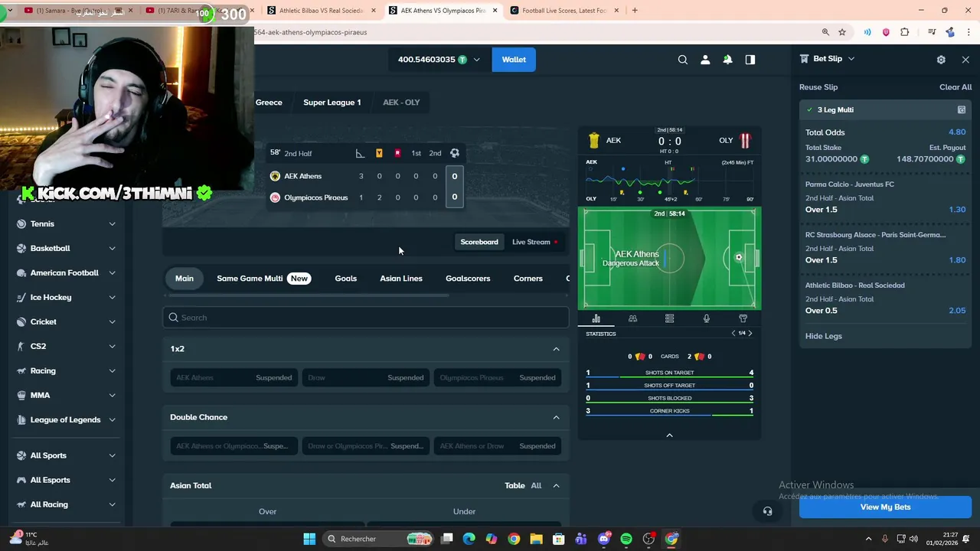Toggle the 3 Leg Multi checkmark
The height and width of the screenshot is (551, 980).
(809, 109)
